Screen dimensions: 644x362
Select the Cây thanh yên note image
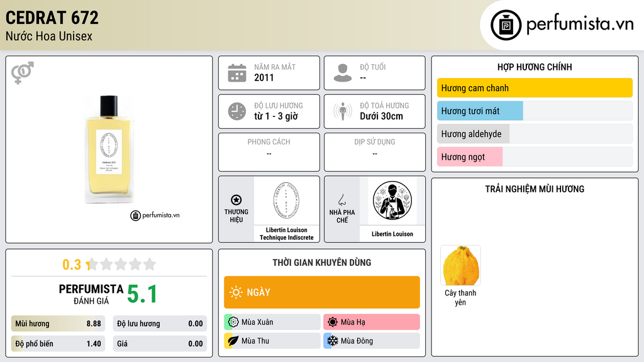tap(460, 266)
